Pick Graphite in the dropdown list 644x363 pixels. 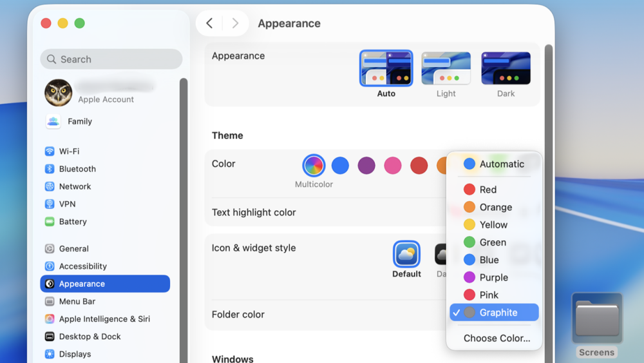498,313
